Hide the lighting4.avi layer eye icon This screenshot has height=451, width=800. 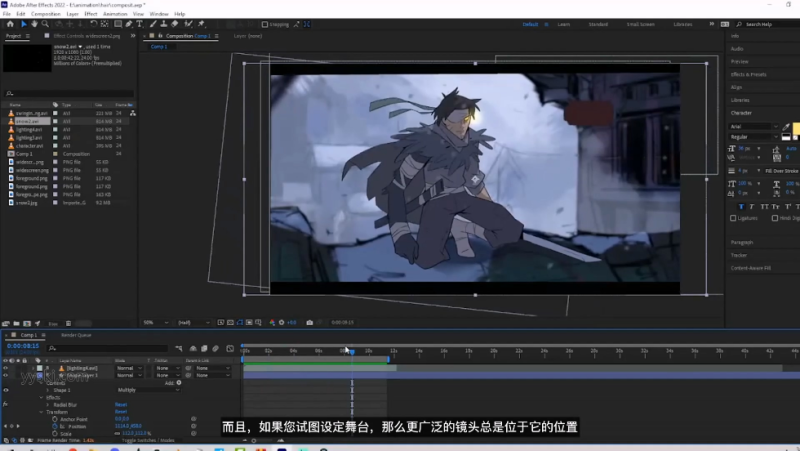[6, 368]
